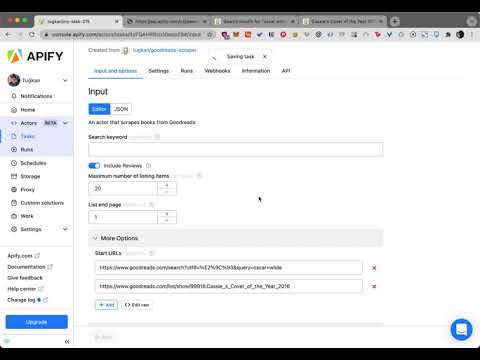The image size is (480, 360).
Task: Open Settings in sidebar
Action: pyautogui.click(x=26, y=229)
